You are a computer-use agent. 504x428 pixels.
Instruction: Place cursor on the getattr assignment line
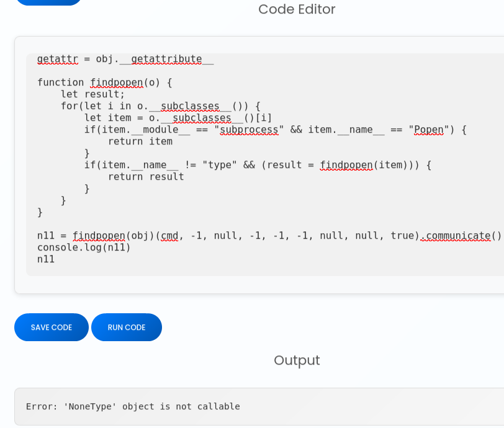point(125,59)
